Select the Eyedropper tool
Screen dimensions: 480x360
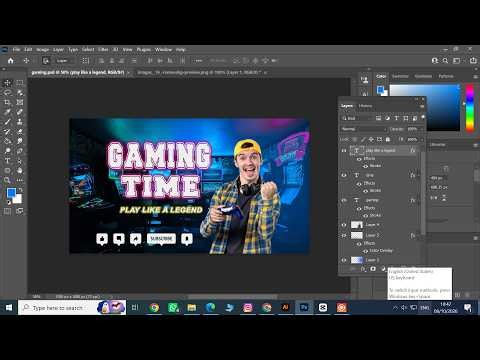tap(8, 112)
